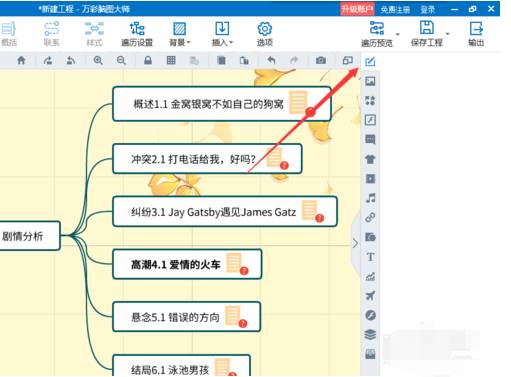Click the shape graphics icon in sidebar
Screen dimensions: 511x377
pyautogui.click(x=370, y=237)
